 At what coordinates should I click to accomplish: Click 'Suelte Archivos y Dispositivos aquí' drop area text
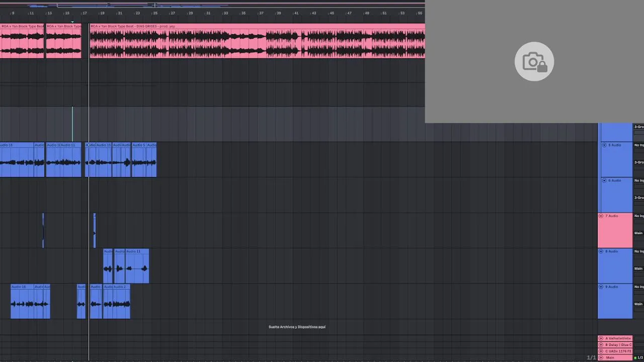[x=297, y=327]
